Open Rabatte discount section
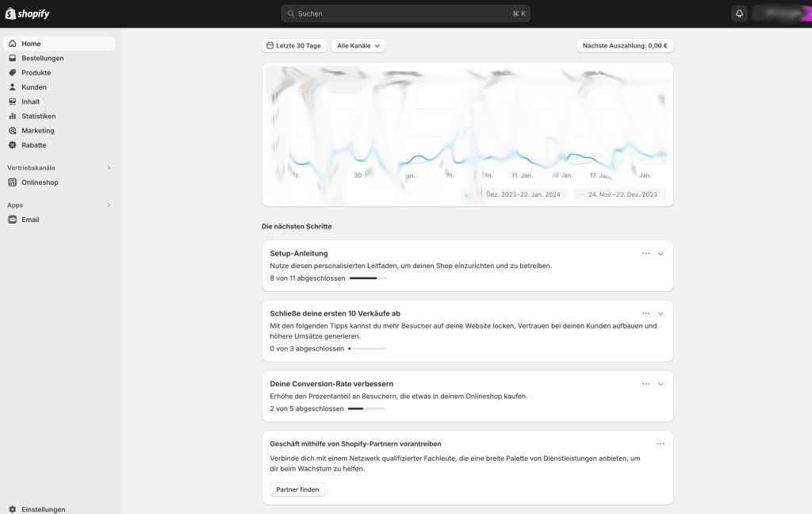 click(x=34, y=145)
